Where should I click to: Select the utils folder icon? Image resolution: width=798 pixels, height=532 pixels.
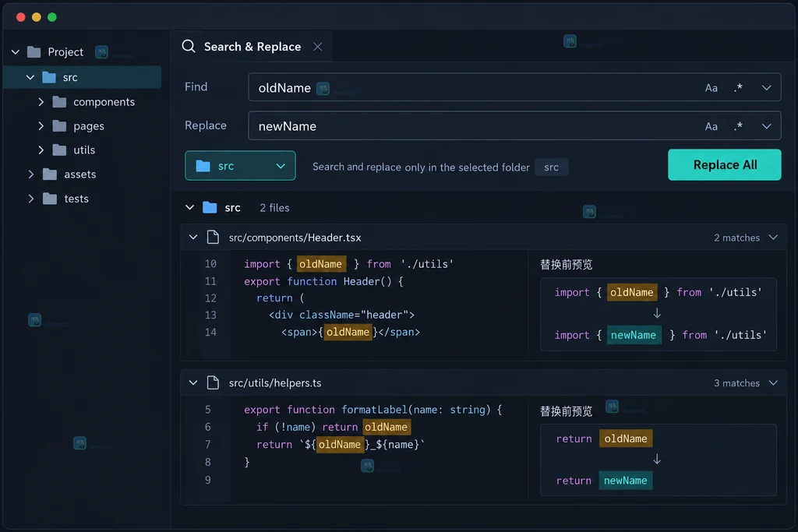coord(59,150)
